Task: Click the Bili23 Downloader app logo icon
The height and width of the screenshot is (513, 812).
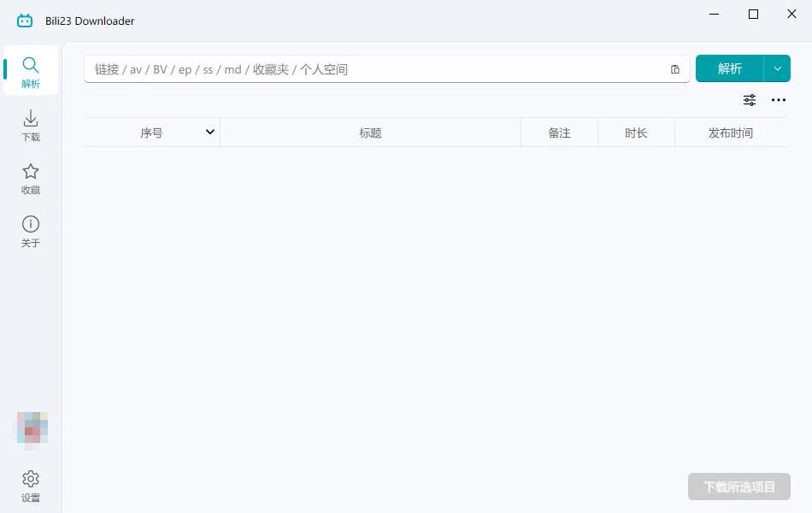Action: pos(25,21)
